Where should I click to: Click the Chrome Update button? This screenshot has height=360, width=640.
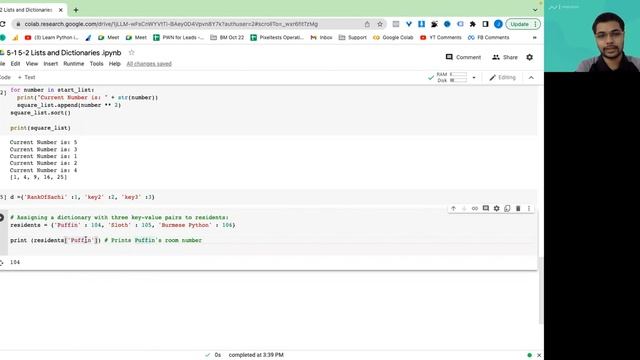[519, 24]
